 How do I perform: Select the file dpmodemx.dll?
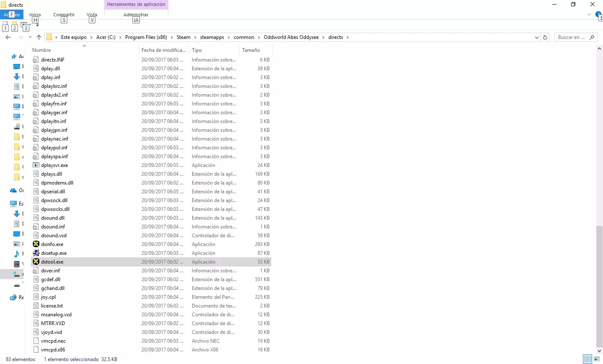(57, 183)
